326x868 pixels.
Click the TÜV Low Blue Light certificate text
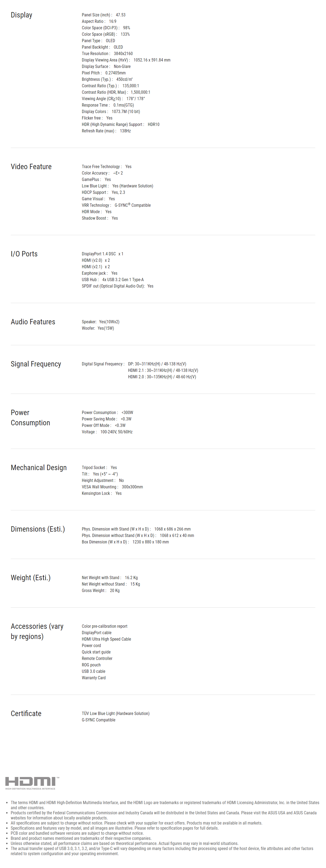point(116,713)
